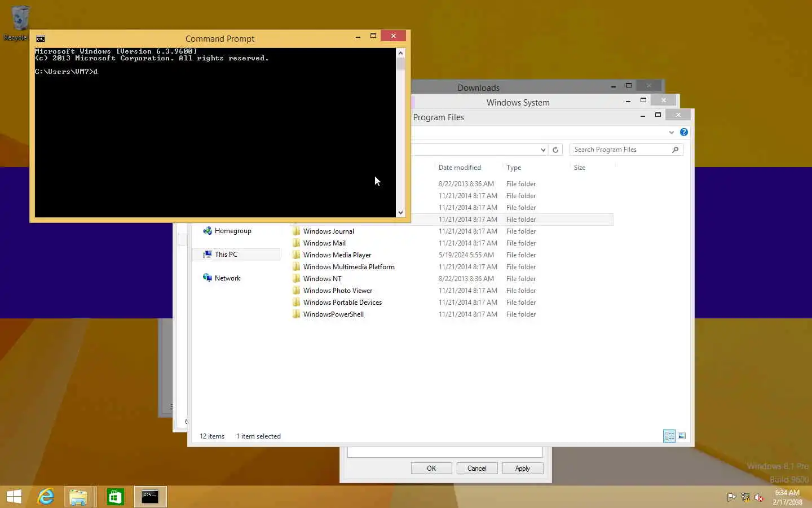
Task: Click the folder icon beside Windows Media Player
Action: click(x=297, y=255)
